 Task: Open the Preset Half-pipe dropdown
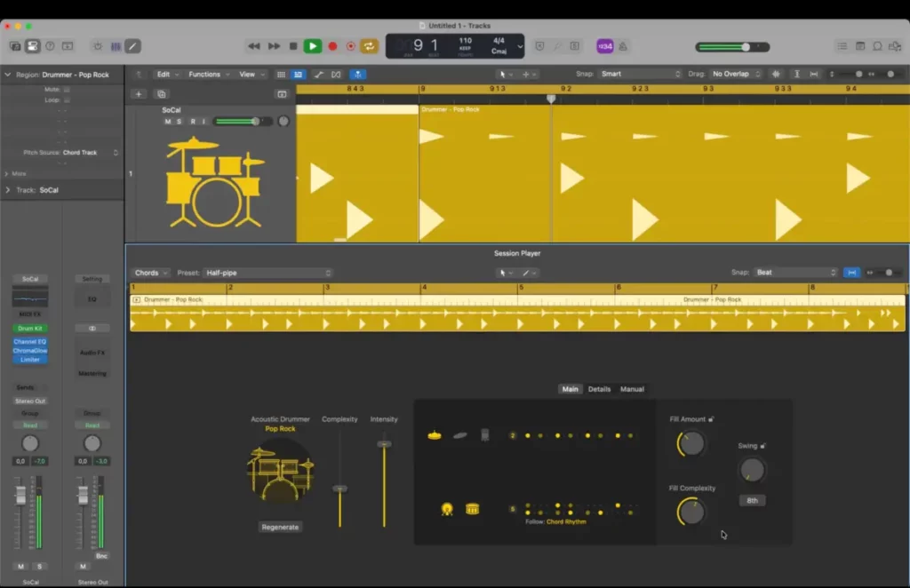267,273
